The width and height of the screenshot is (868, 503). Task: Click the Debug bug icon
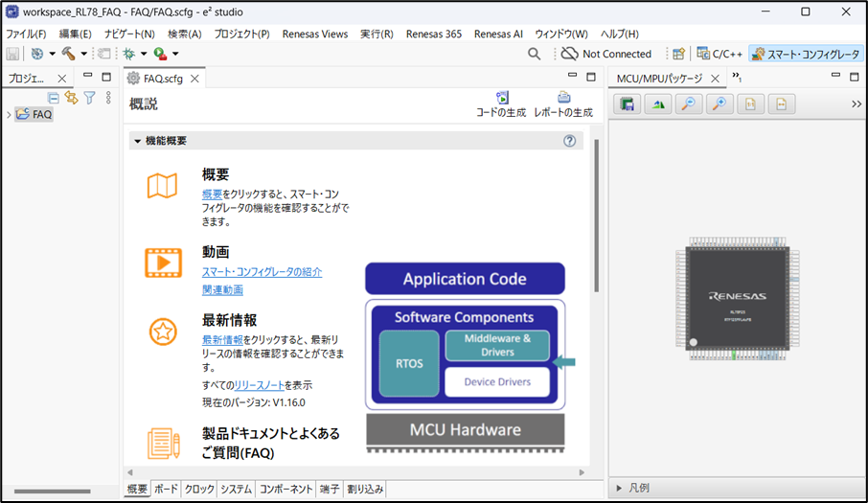click(129, 54)
